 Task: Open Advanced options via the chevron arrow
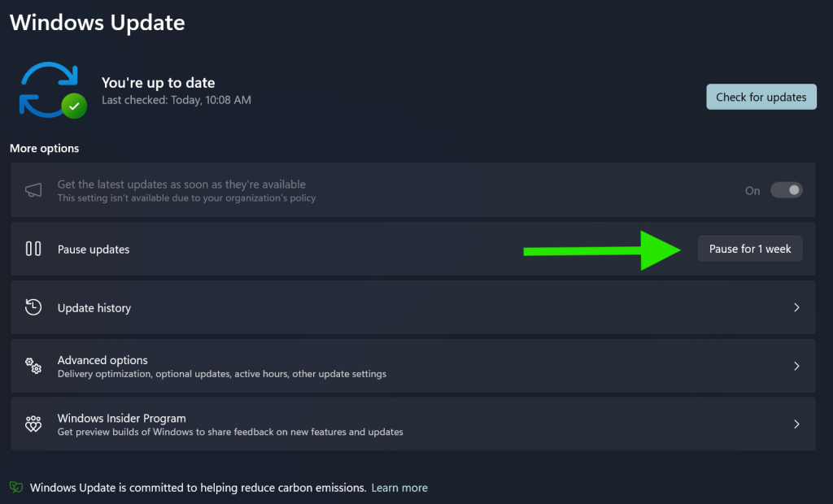tap(796, 366)
